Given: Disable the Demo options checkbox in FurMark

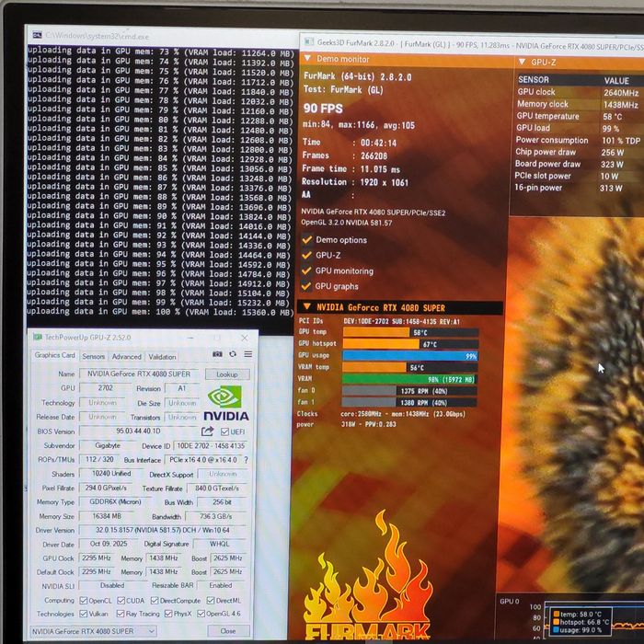Looking at the screenshot, I should 306,239.
